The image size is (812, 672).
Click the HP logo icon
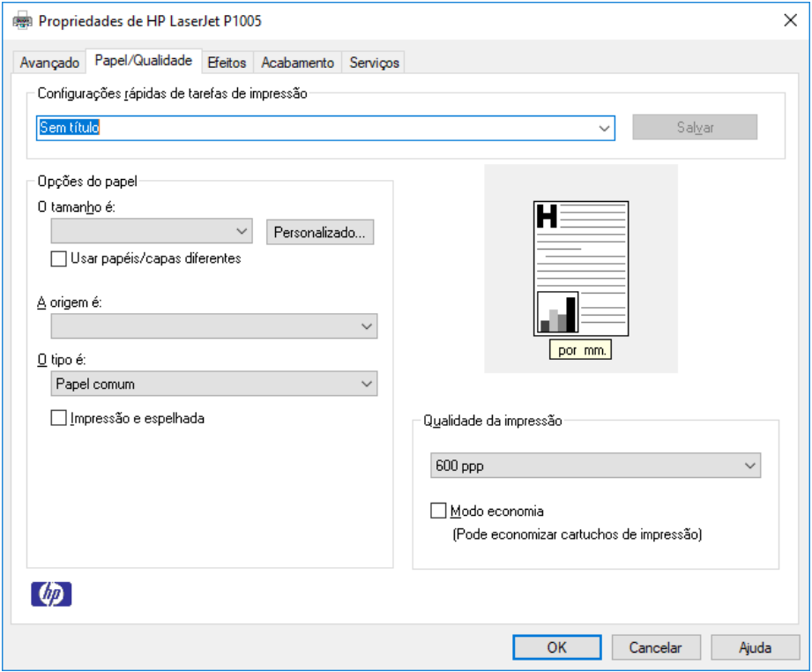coord(51,594)
